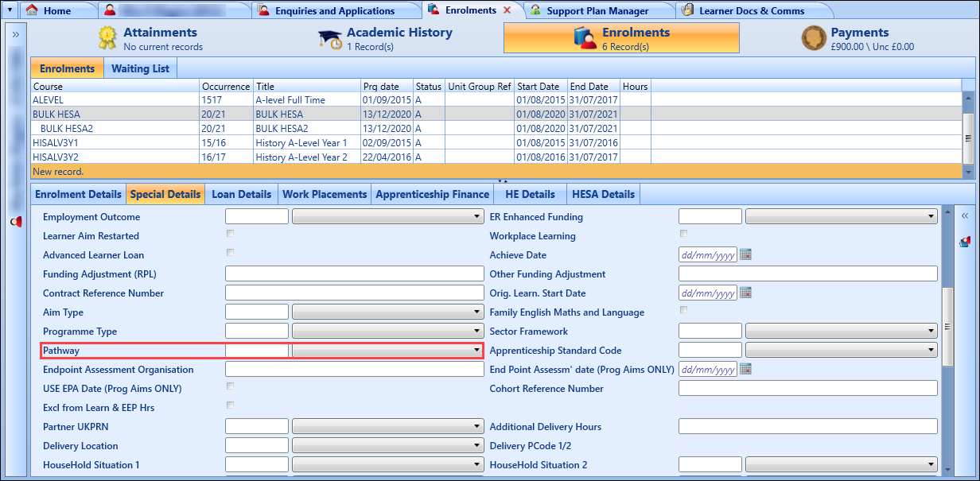Switch to the Apprenticeship Finance tab
This screenshot has width=980, height=481.
[433, 194]
